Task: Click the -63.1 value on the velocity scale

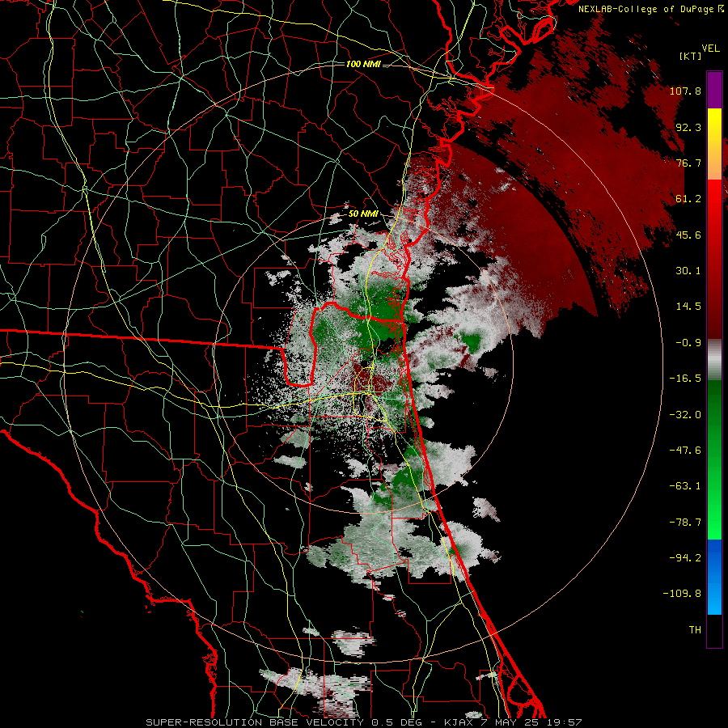Action: click(x=685, y=486)
